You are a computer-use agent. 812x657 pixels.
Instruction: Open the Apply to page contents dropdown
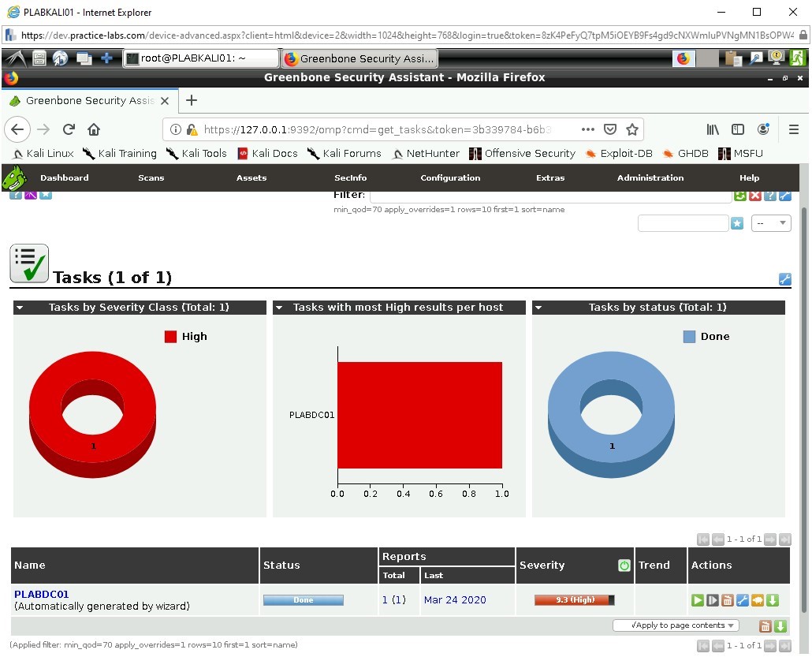tap(675, 625)
